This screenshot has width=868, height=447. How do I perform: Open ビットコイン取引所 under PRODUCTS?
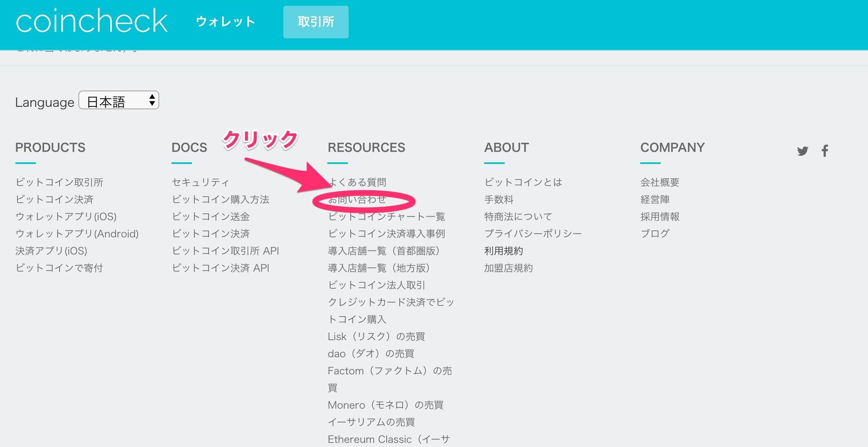[59, 182]
